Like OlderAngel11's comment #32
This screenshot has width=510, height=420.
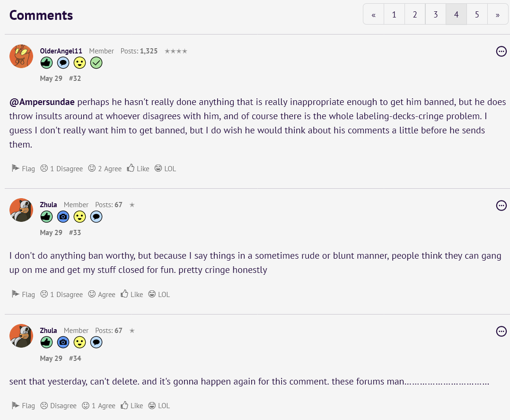click(138, 169)
